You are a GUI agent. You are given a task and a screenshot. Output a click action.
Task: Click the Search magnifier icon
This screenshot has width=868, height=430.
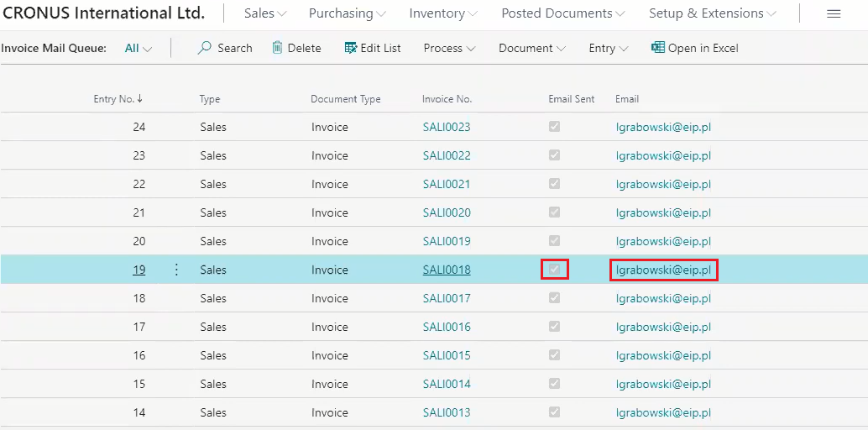(x=204, y=48)
